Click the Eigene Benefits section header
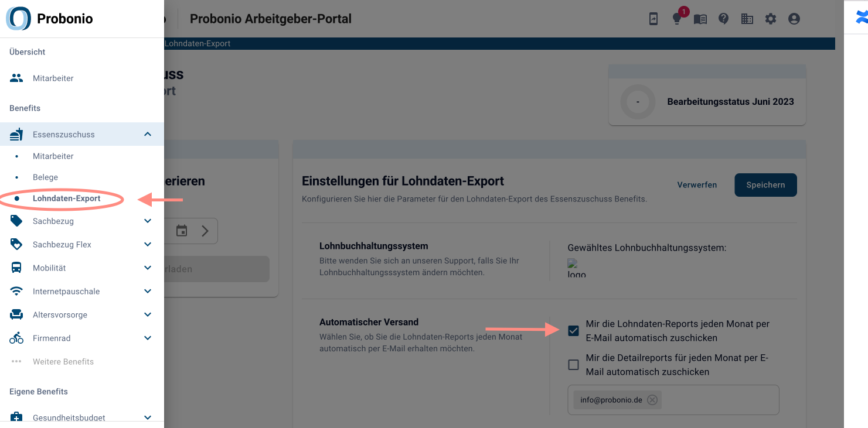Screen dimensions: 868x428 click(x=39, y=391)
